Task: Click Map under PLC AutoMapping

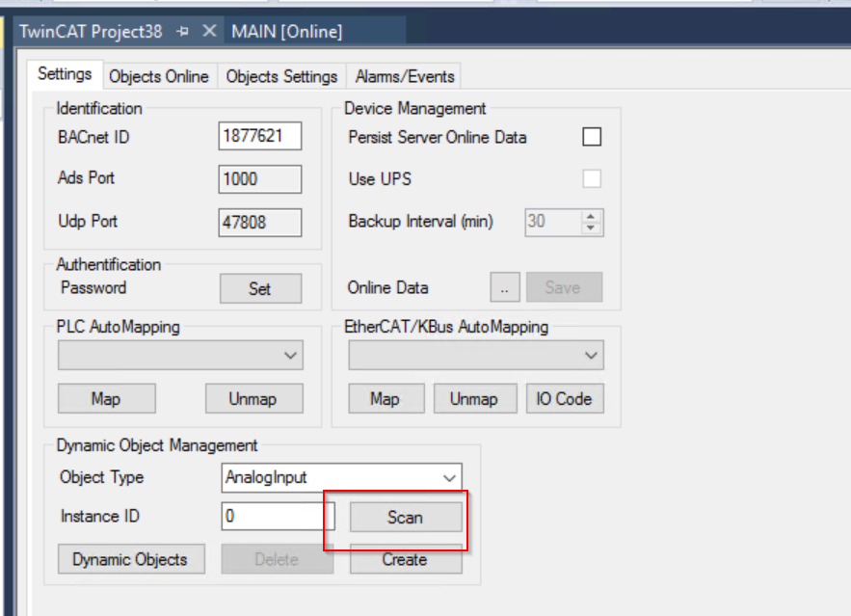Action: click(107, 399)
